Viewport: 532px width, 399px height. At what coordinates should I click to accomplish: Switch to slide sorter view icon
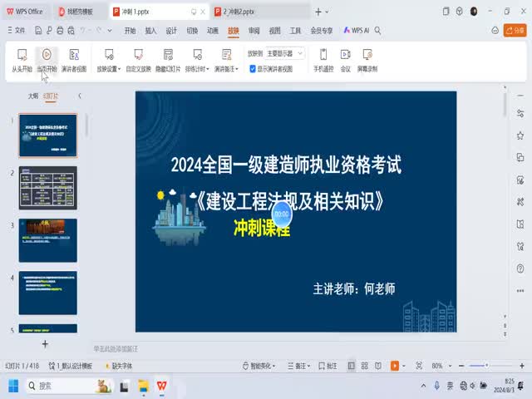[x=365, y=366]
